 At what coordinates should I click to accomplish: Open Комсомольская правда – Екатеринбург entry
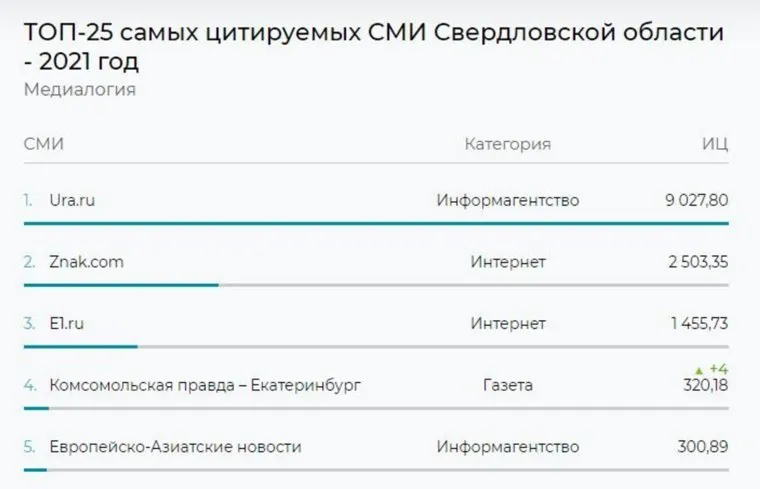pos(204,385)
